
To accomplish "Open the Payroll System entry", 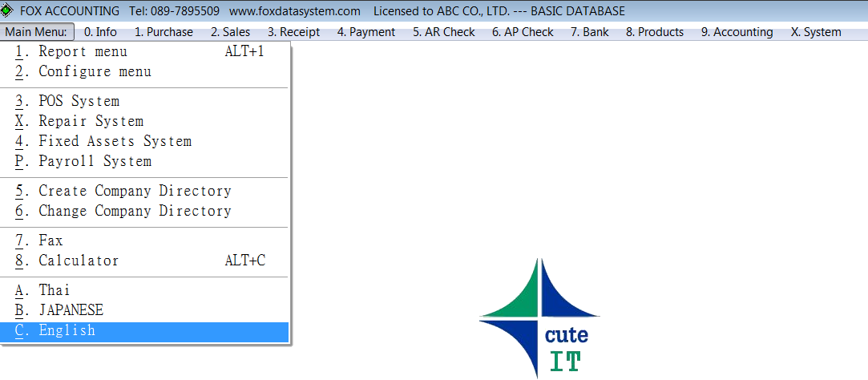I will pyautogui.click(x=144, y=161).
